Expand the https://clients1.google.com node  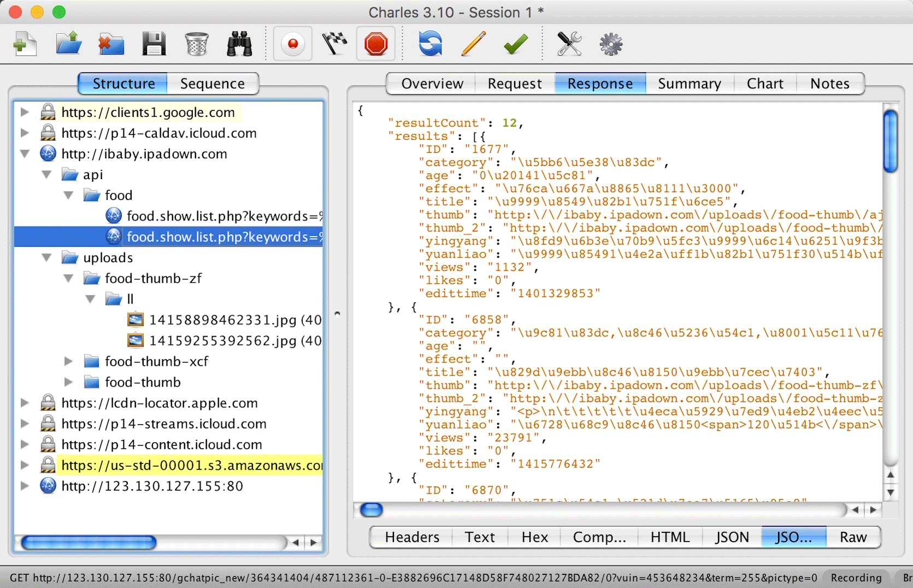coord(25,112)
